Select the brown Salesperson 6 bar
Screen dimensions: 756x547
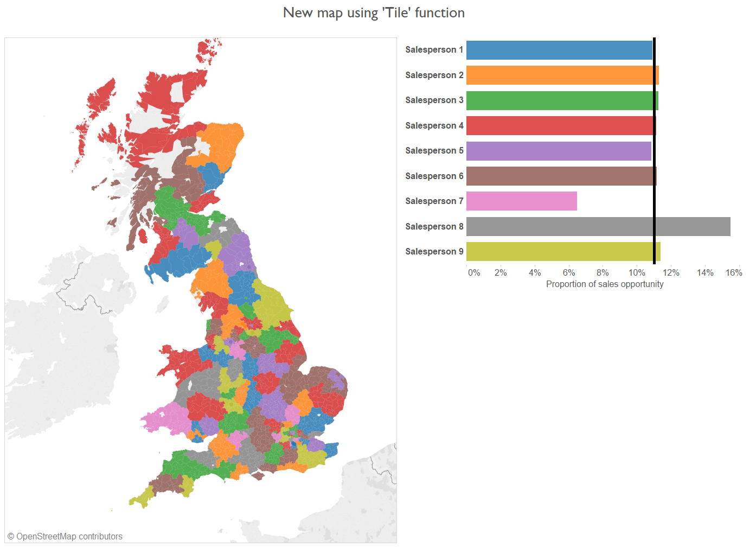pyautogui.click(x=559, y=176)
